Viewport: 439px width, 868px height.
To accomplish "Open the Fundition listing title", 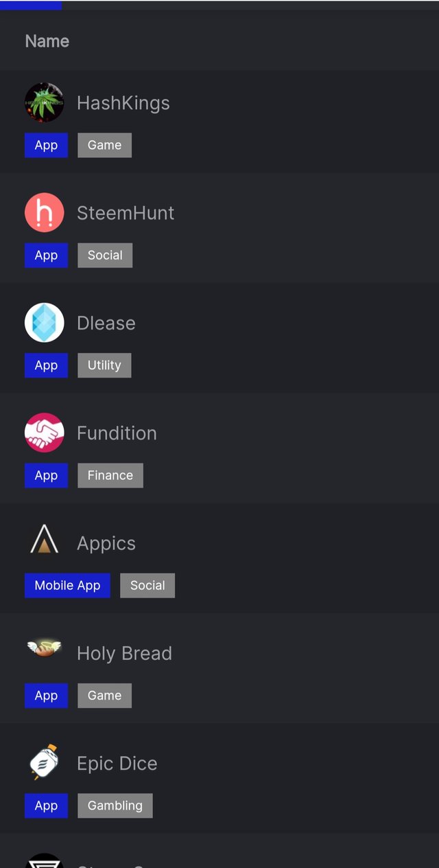I will (117, 433).
